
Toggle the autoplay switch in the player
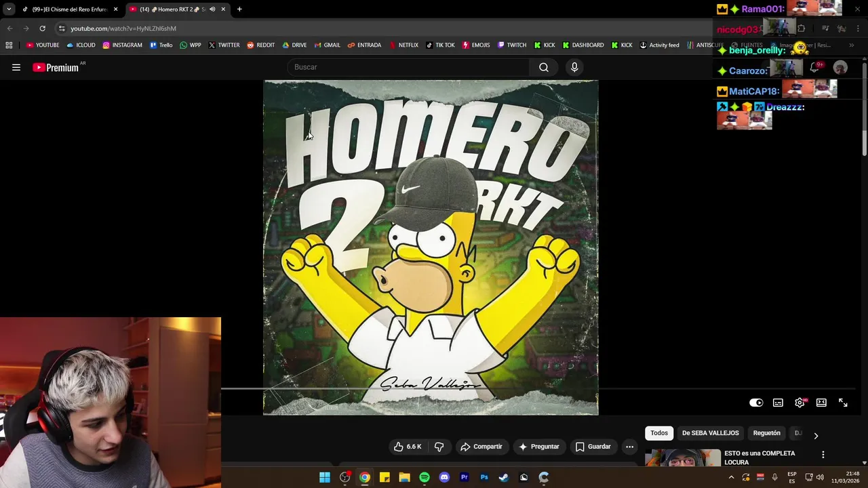click(x=756, y=403)
